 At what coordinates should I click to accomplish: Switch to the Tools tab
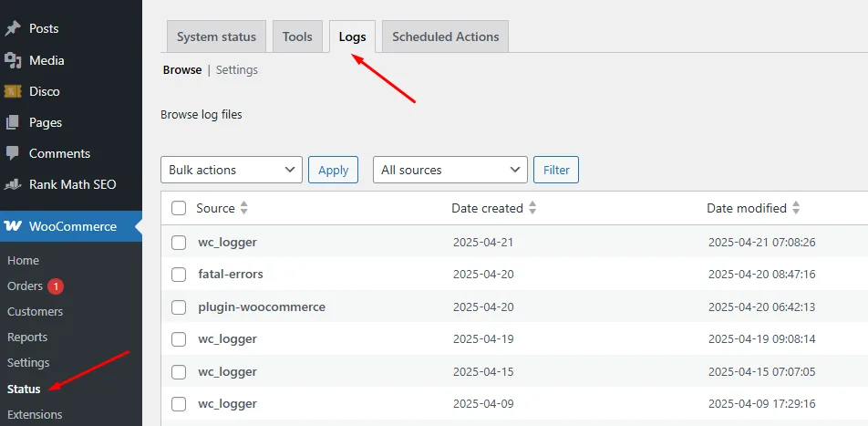[x=297, y=37]
